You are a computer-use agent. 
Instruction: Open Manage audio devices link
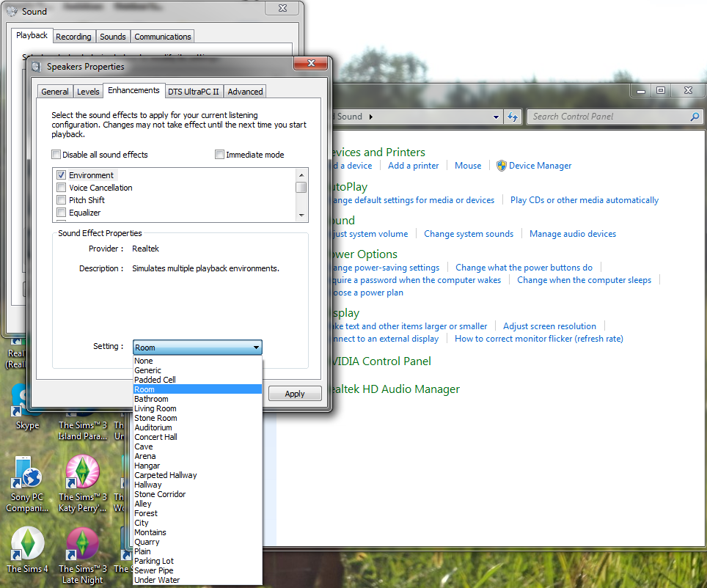click(572, 234)
